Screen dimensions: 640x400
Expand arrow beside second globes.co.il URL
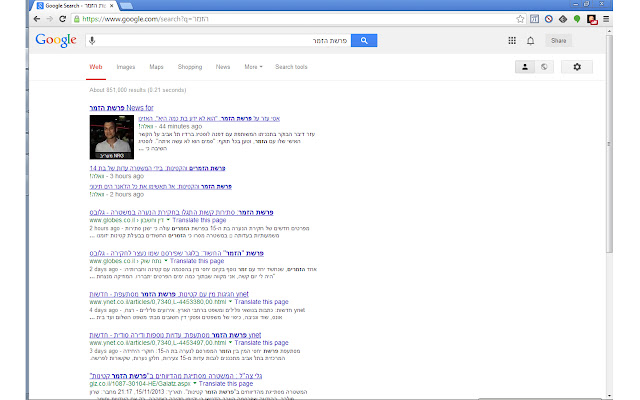pyautogui.click(x=166, y=261)
